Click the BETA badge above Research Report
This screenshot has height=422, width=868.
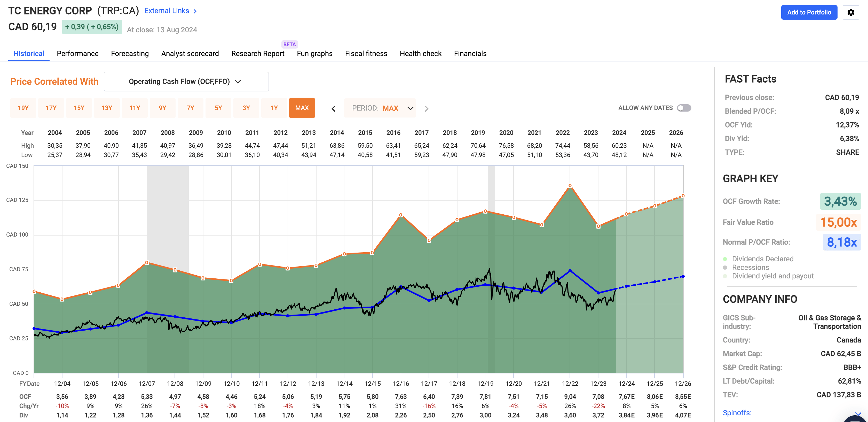click(289, 44)
